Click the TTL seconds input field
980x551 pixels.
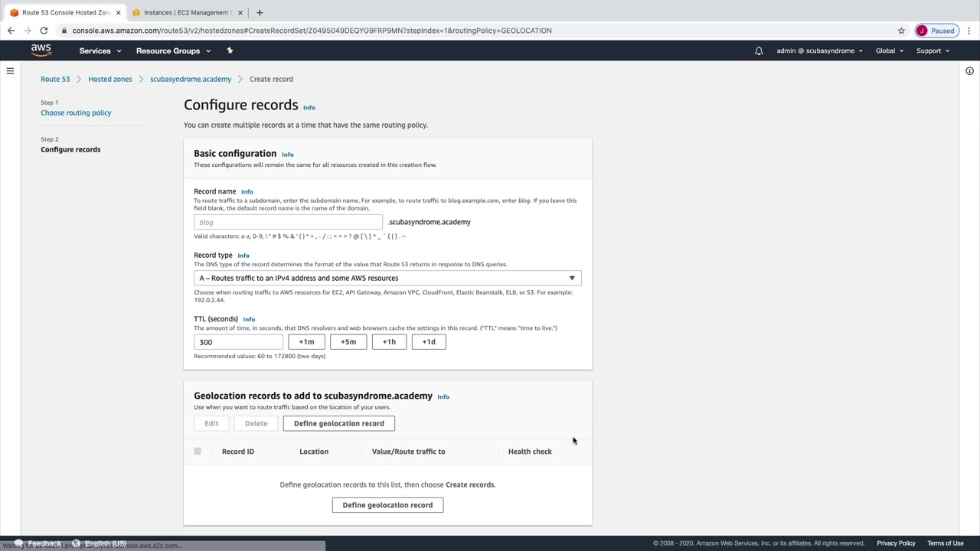coord(238,342)
